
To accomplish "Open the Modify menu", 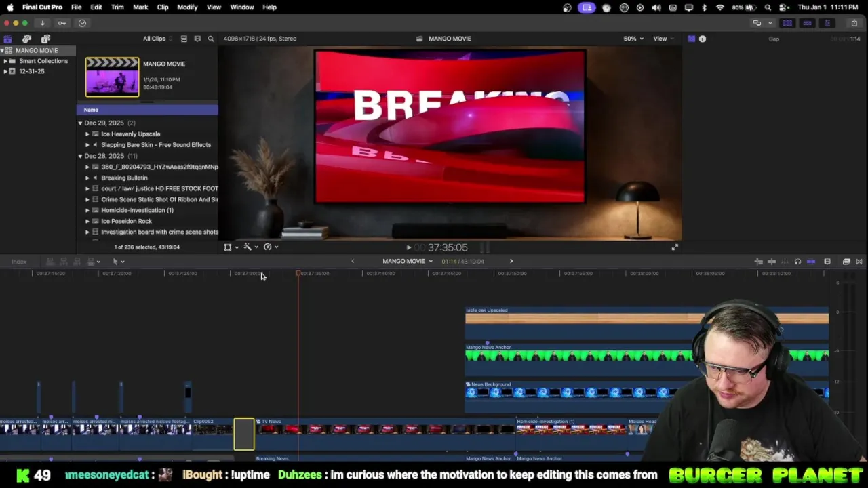I will (187, 7).
